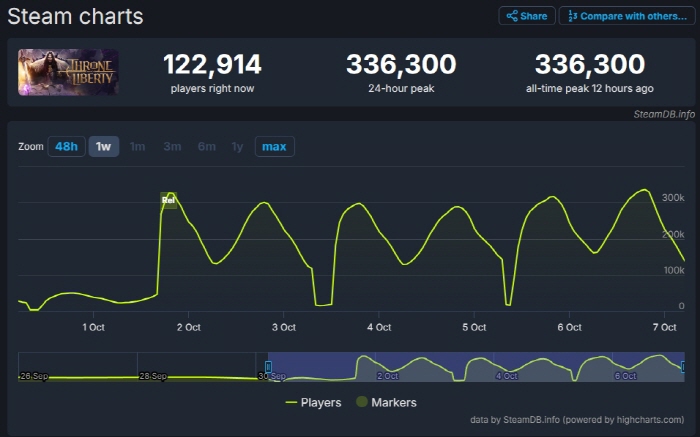Click all-time peak 12 hours ago text
The image size is (700, 437).
(x=590, y=89)
